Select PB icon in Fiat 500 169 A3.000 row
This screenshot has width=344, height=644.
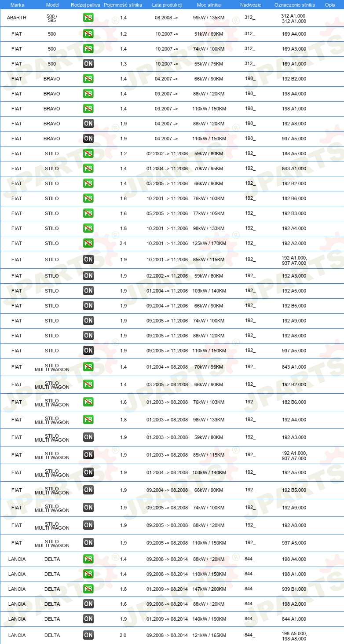[x=88, y=49]
